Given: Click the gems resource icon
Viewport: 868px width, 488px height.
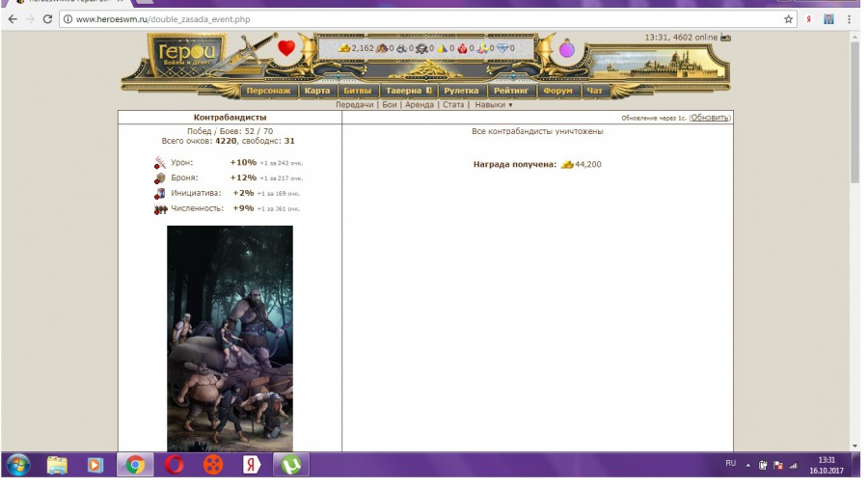Looking at the screenshot, I should (x=482, y=48).
